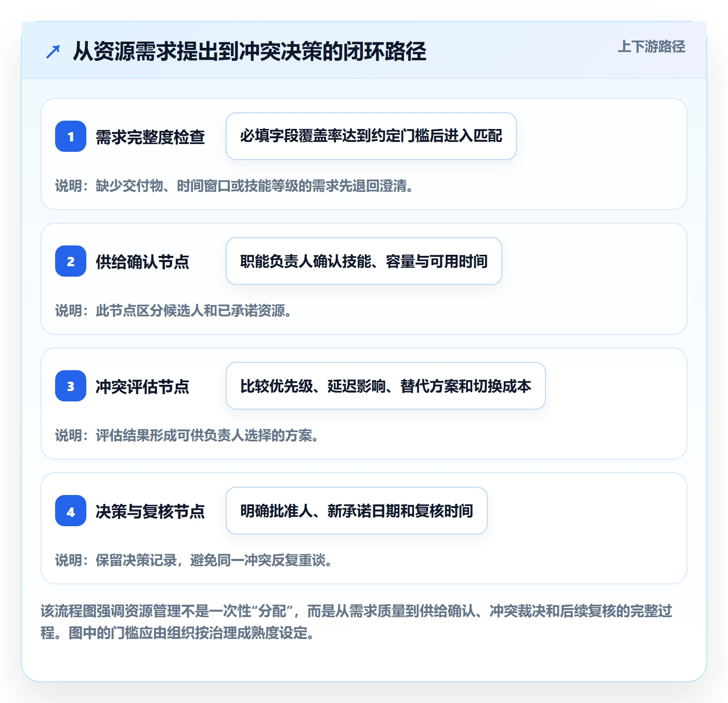Click the 比较优先级、延迟影响、替代方案和切换成本 box
Image resolution: width=728 pixels, height=703 pixels.
coord(386,386)
